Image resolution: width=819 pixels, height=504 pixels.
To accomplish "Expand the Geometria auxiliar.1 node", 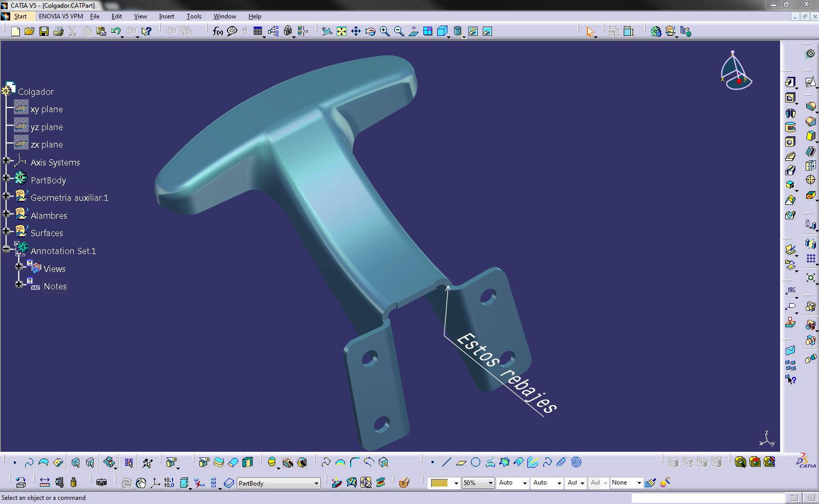I will point(6,196).
